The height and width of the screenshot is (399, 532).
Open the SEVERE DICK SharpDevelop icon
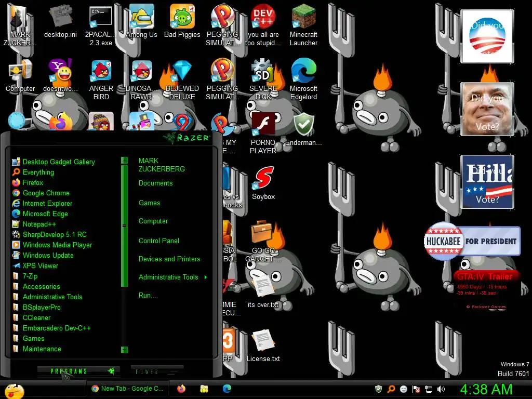pyautogui.click(x=263, y=79)
